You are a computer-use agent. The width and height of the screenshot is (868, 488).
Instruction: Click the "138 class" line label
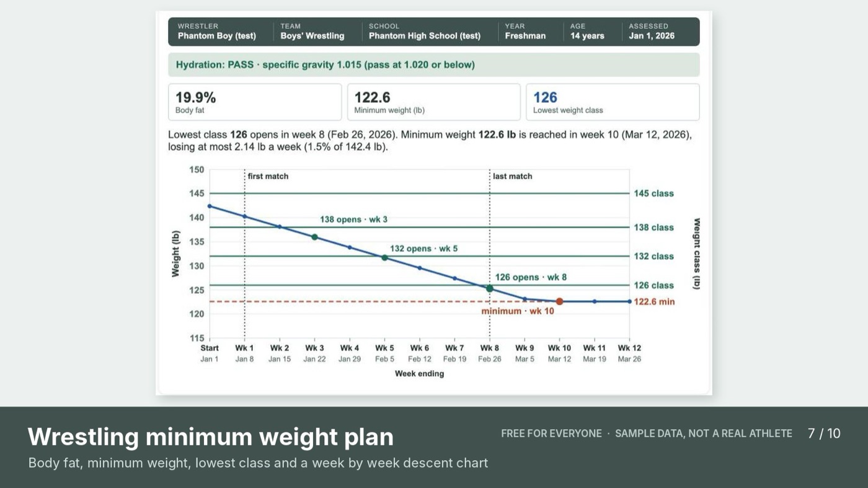pyautogui.click(x=653, y=228)
